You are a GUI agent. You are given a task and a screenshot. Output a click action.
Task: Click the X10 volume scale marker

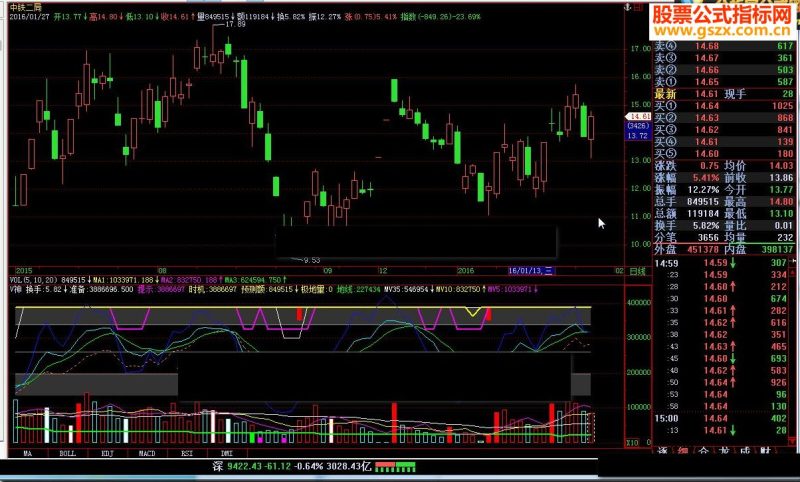coord(633,442)
